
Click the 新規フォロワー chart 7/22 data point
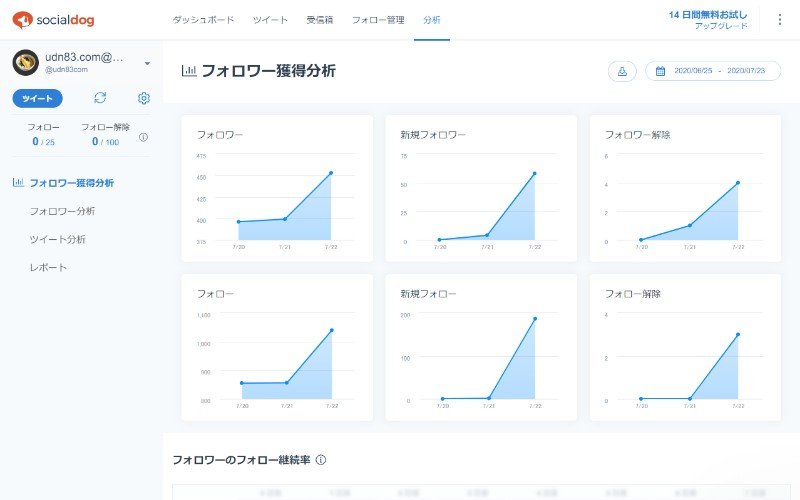pyautogui.click(x=535, y=173)
